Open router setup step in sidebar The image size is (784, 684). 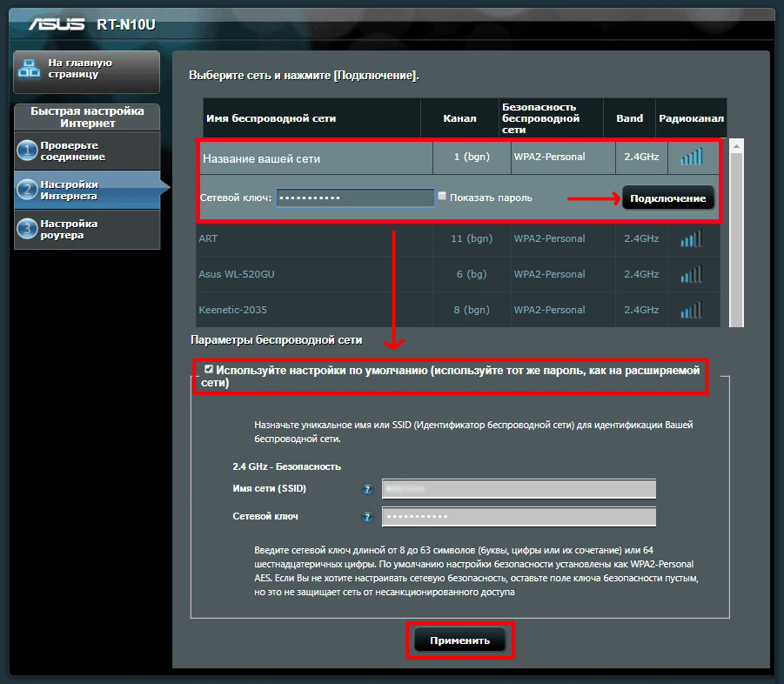tap(87, 229)
